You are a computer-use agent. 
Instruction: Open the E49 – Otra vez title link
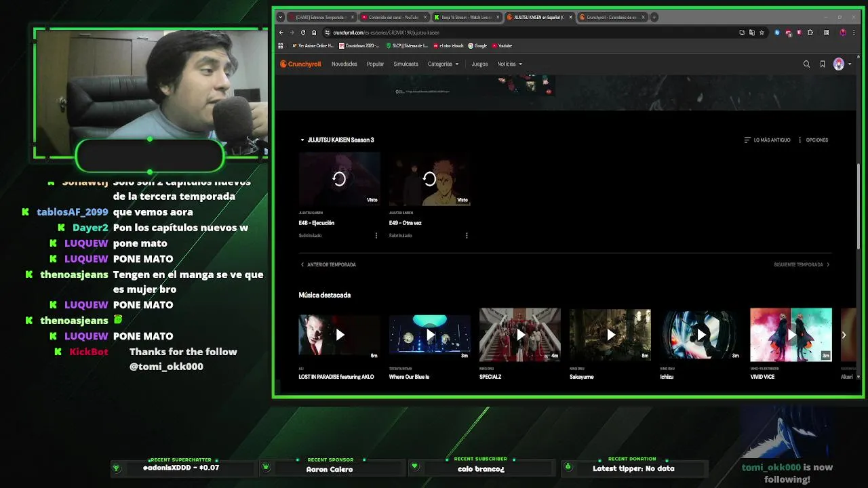coord(406,222)
